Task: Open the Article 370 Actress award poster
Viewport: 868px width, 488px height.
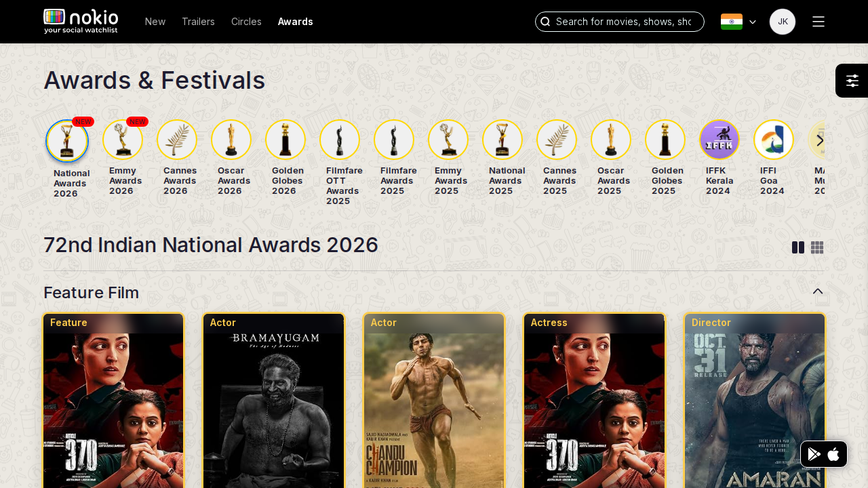Action: pos(594,401)
